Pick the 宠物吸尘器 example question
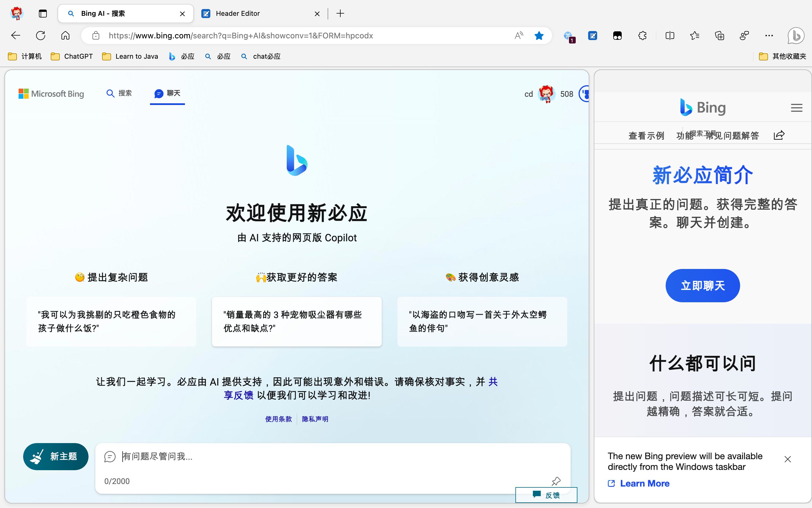 [x=297, y=321]
